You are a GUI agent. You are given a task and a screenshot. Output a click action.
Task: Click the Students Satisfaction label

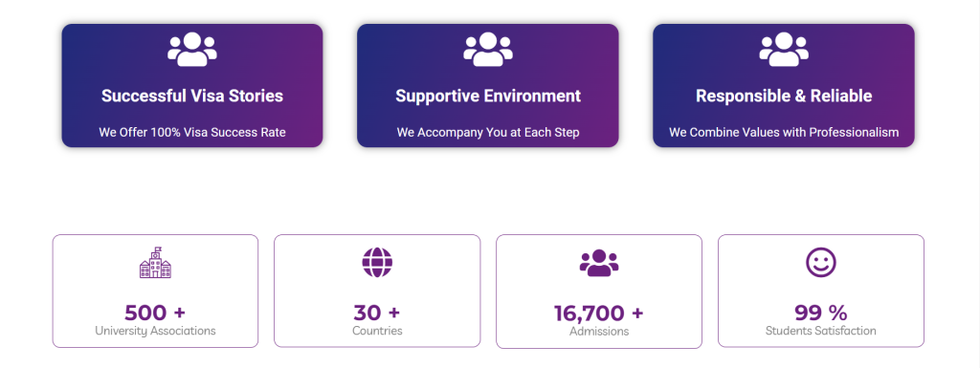[x=820, y=331]
